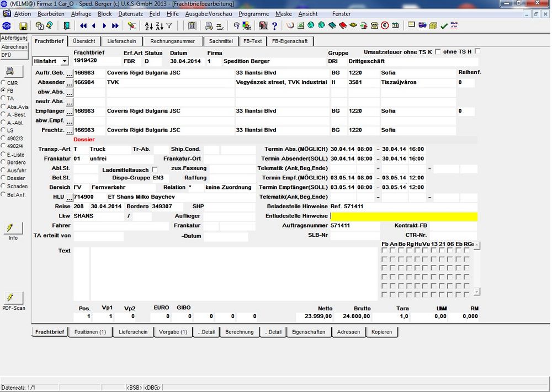
Task: Click the exit door toolbar icon
Action: 67,26
